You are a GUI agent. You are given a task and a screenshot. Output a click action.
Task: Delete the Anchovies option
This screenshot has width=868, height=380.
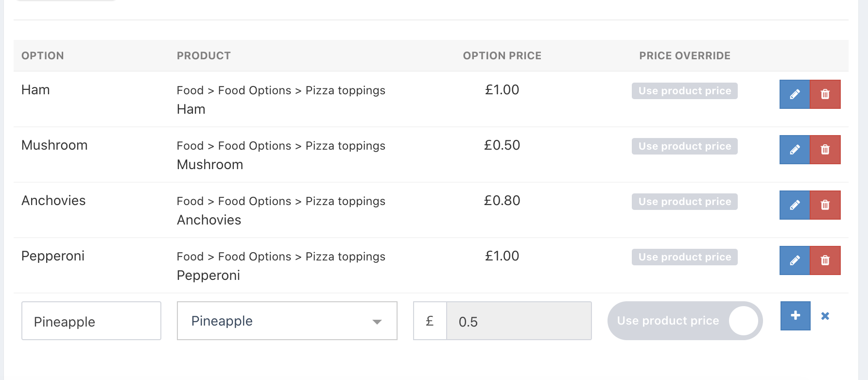click(x=825, y=205)
